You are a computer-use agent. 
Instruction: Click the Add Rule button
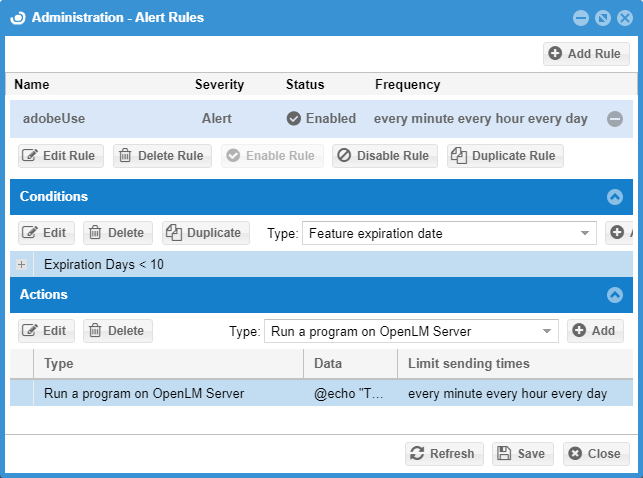[x=586, y=54]
